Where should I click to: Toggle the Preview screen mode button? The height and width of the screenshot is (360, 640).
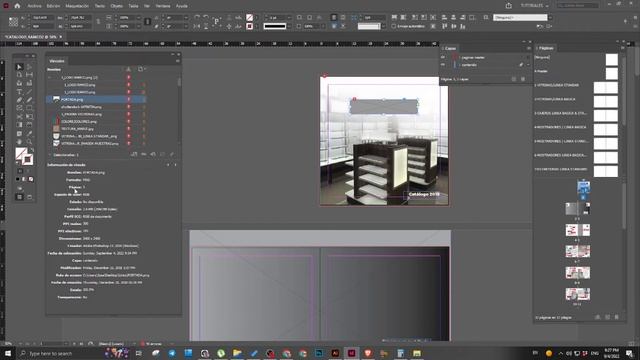point(29,197)
